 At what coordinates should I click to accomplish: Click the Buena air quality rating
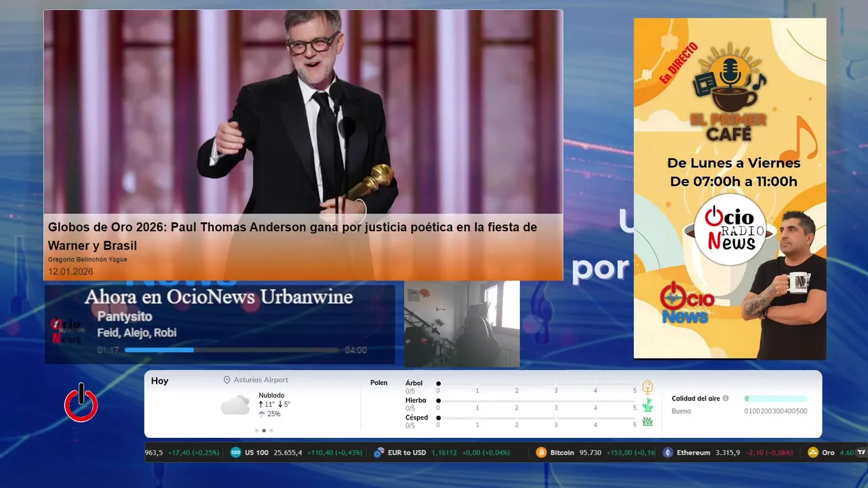click(x=682, y=411)
